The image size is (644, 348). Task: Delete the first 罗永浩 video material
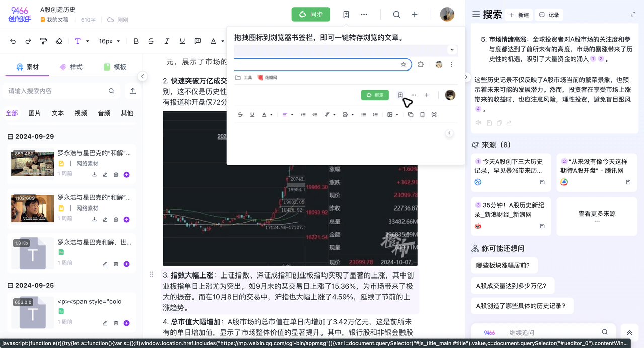[x=116, y=175]
